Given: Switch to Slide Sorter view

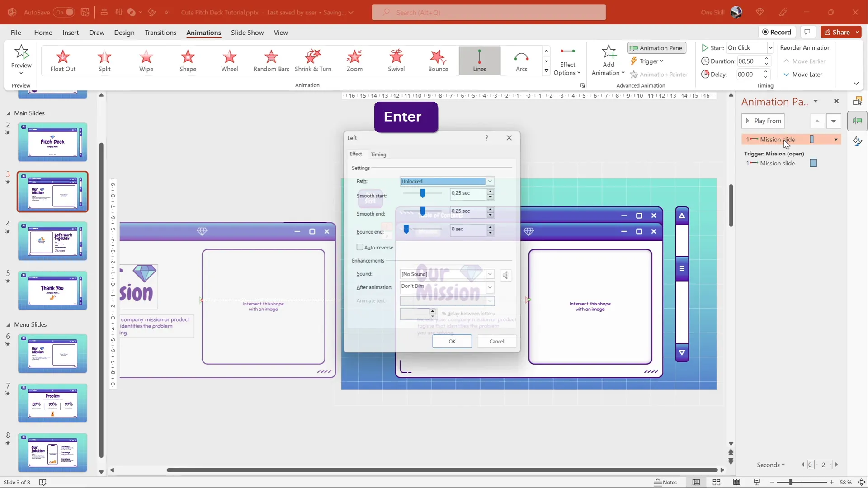Looking at the screenshot, I should (x=717, y=482).
